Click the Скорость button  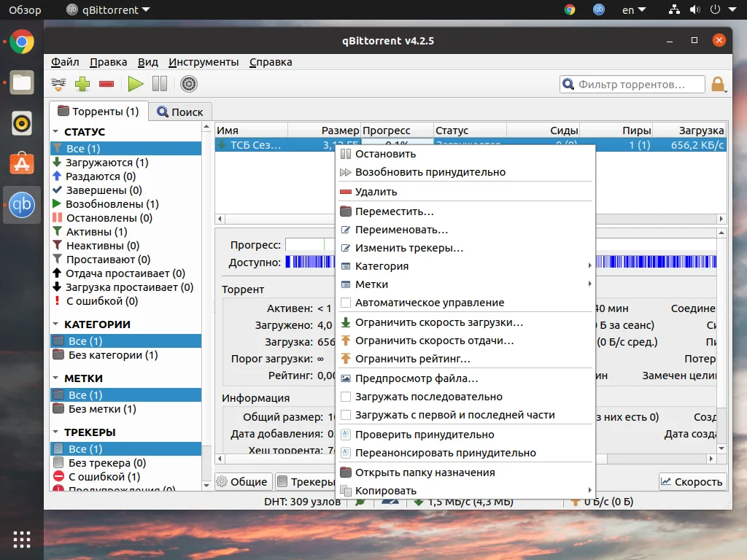pos(692,481)
